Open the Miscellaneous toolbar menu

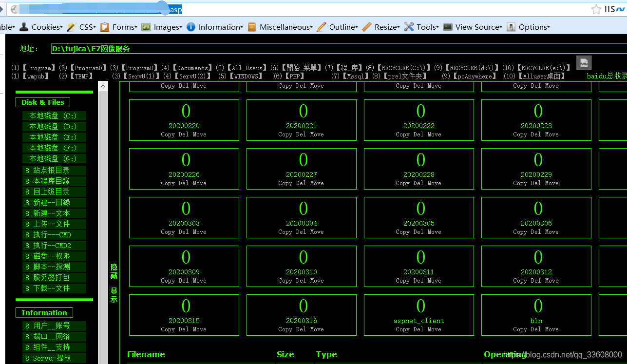click(280, 27)
